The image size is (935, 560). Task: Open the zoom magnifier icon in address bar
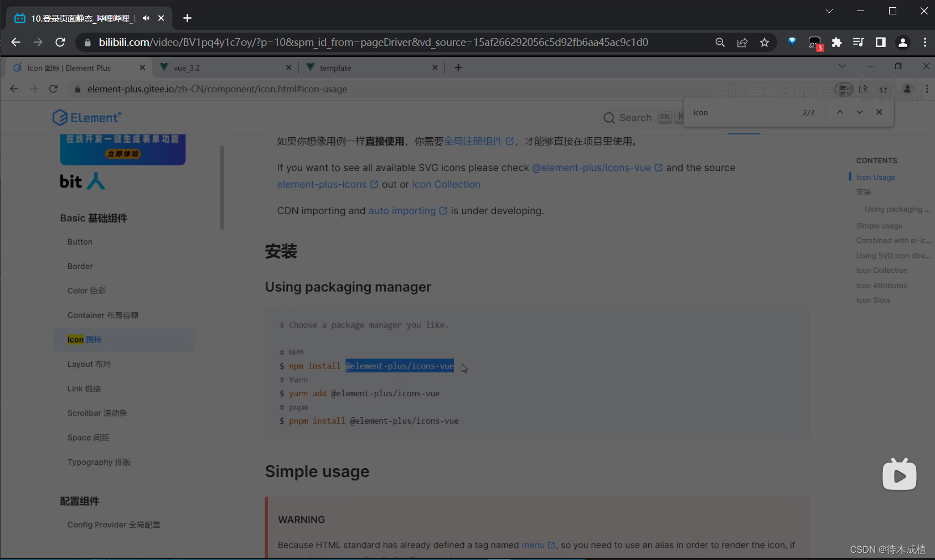[720, 42]
